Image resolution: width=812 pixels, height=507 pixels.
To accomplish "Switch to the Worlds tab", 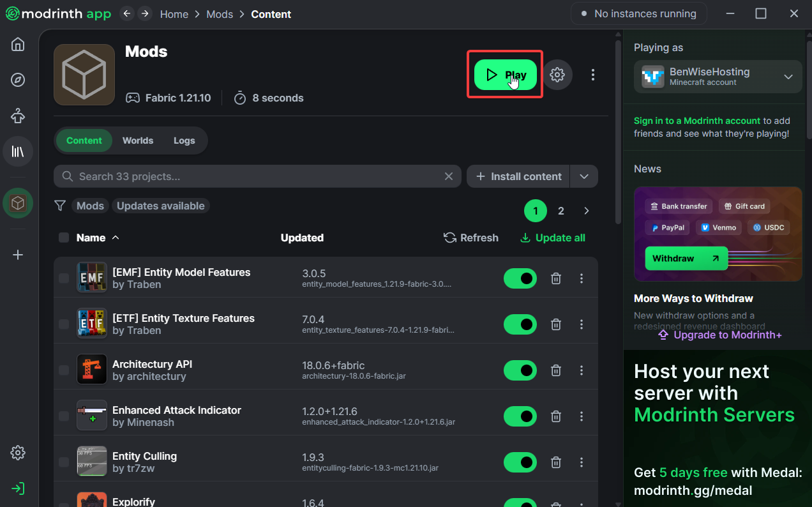I will 138,140.
